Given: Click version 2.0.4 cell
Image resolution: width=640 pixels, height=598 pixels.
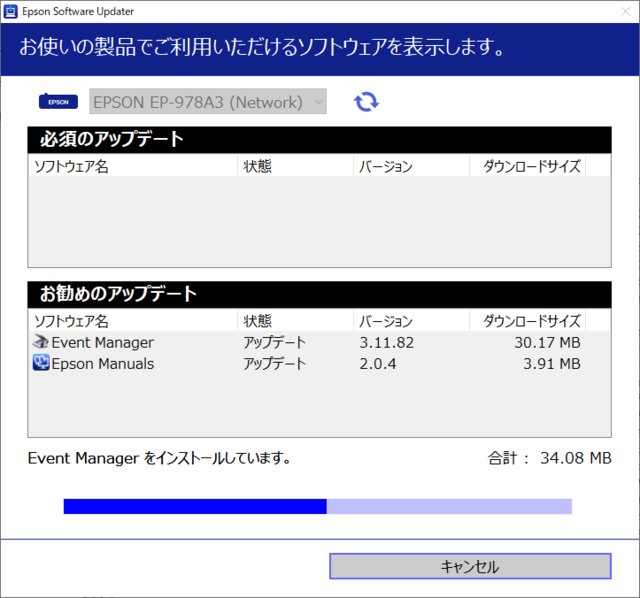Looking at the screenshot, I should (x=378, y=364).
